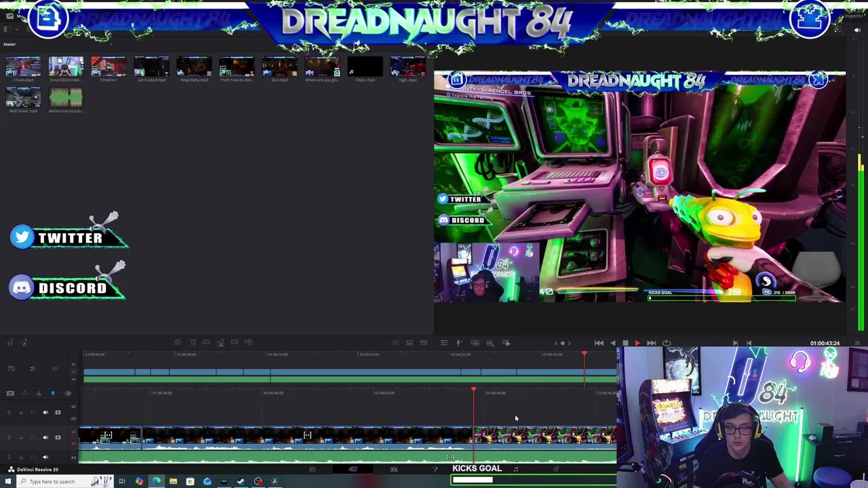This screenshot has width=868, height=488.
Task: Toggle loop playback
Action: coord(667,343)
